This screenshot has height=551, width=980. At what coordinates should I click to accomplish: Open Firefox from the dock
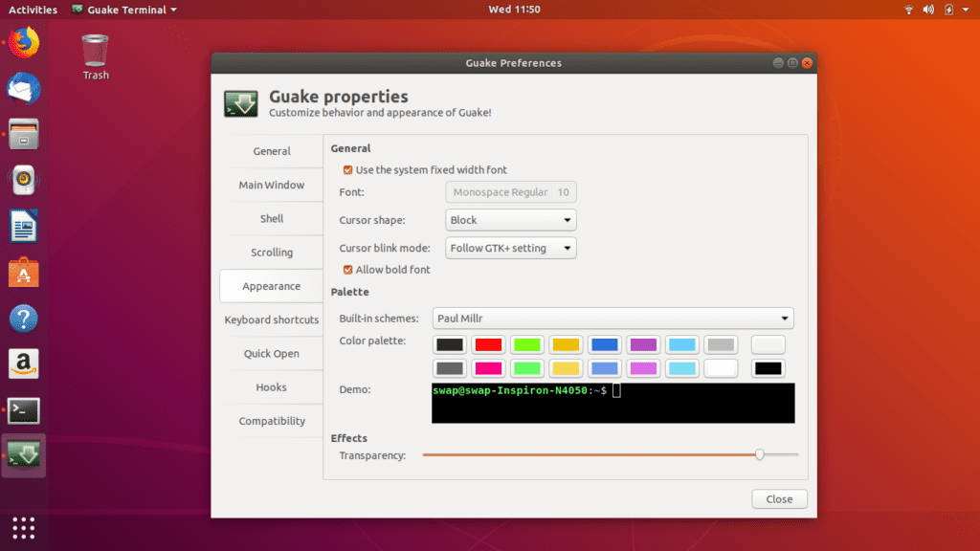(22, 43)
